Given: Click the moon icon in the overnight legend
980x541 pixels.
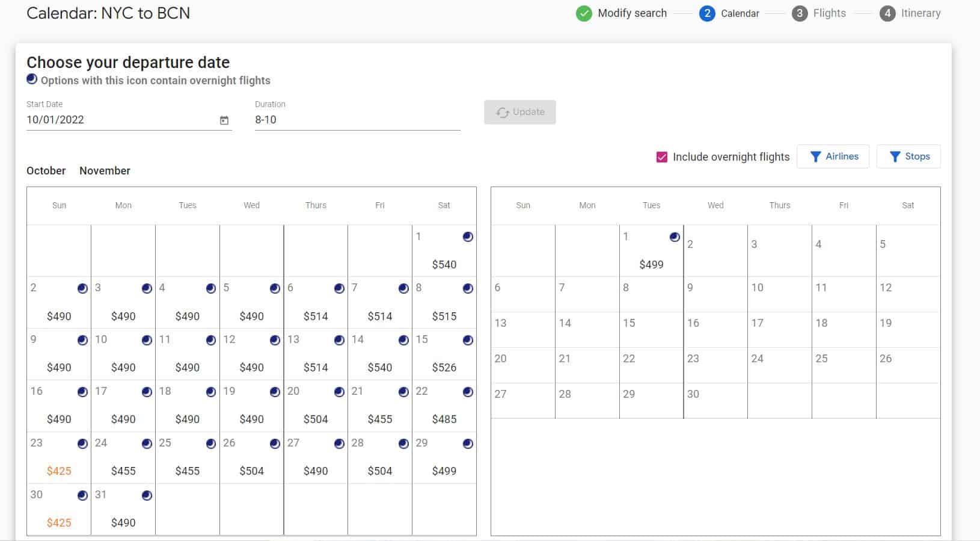Looking at the screenshot, I should 32,79.
